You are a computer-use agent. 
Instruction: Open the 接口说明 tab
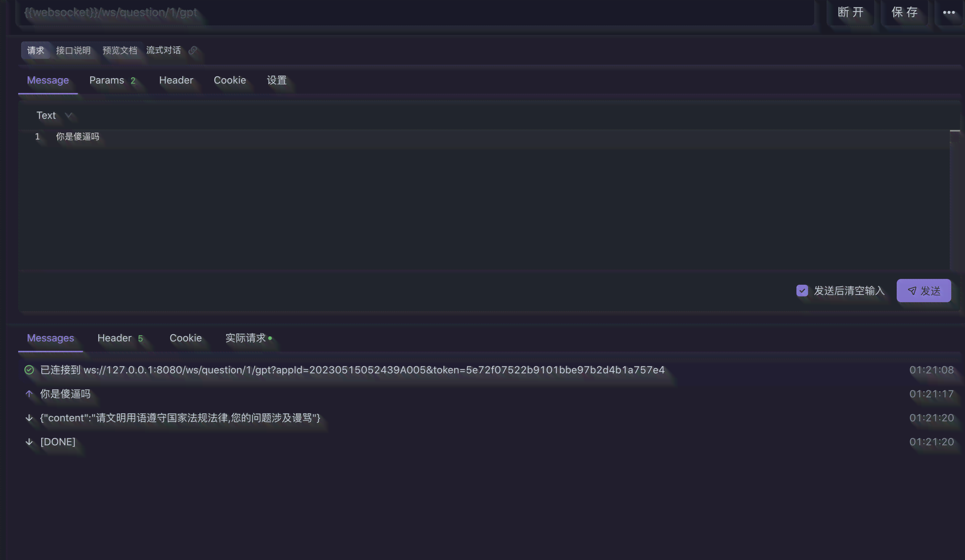pyautogui.click(x=73, y=50)
